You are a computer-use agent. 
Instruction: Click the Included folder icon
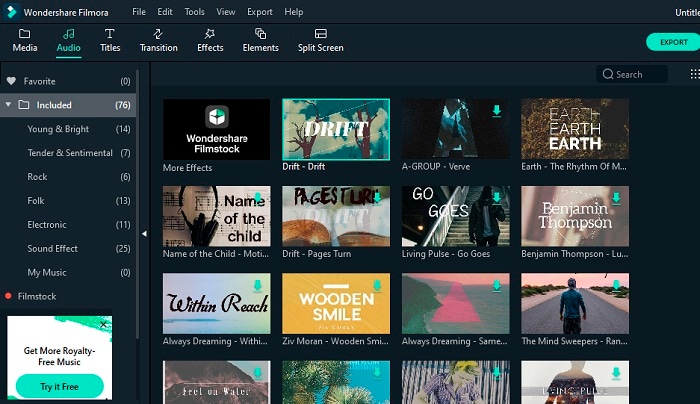click(24, 105)
